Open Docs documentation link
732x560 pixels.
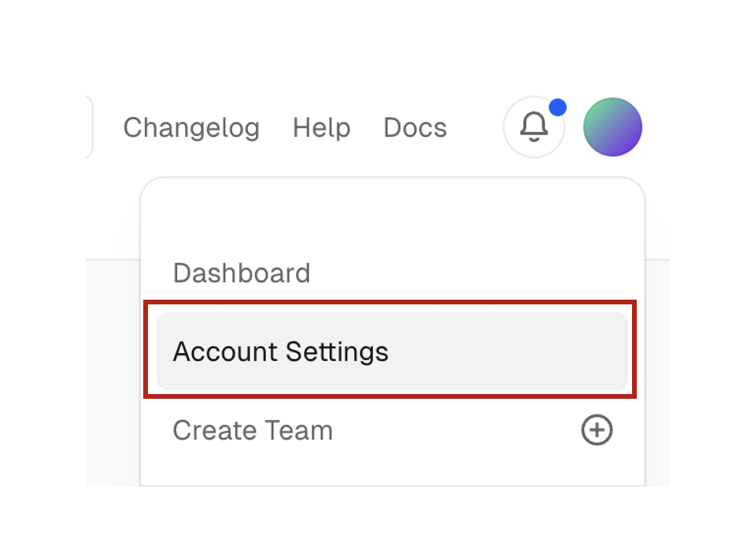415,127
